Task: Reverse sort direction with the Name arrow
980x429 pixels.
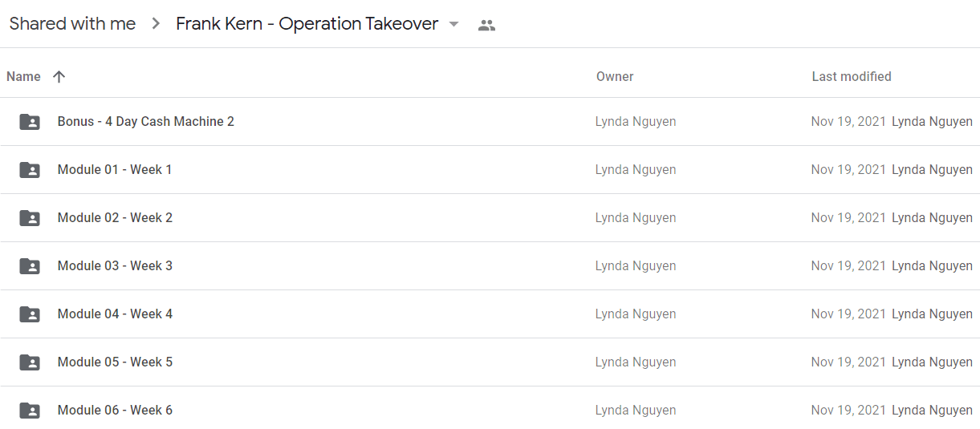Action: [x=59, y=77]
